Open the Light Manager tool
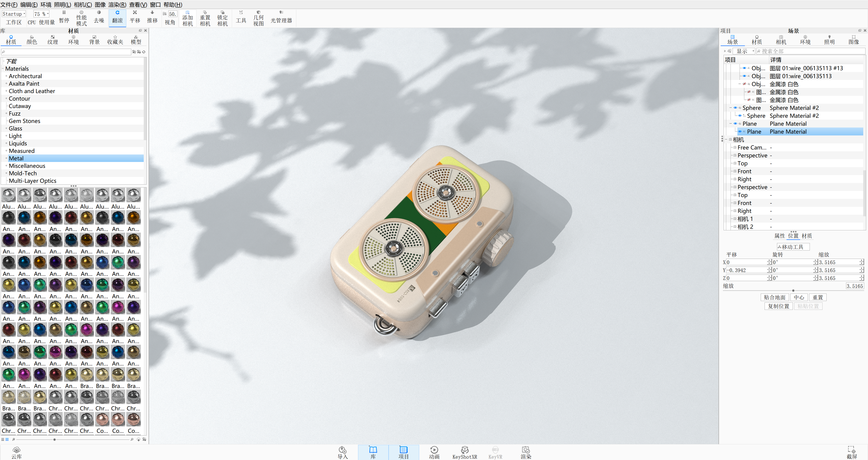Viewport: 868px width, 460px height. (281, 17)
